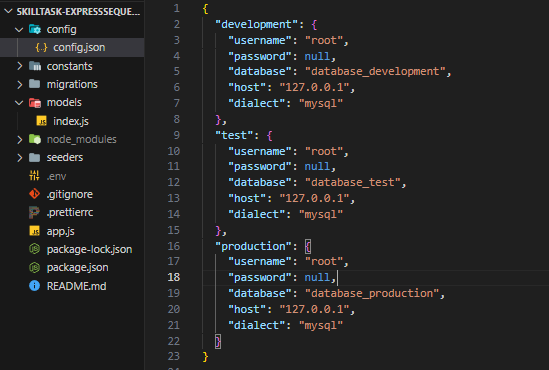
Task: Collapse the SKILLTASK-EXPRESSSEQUE root folder chevron
Action: coord(8,12)
